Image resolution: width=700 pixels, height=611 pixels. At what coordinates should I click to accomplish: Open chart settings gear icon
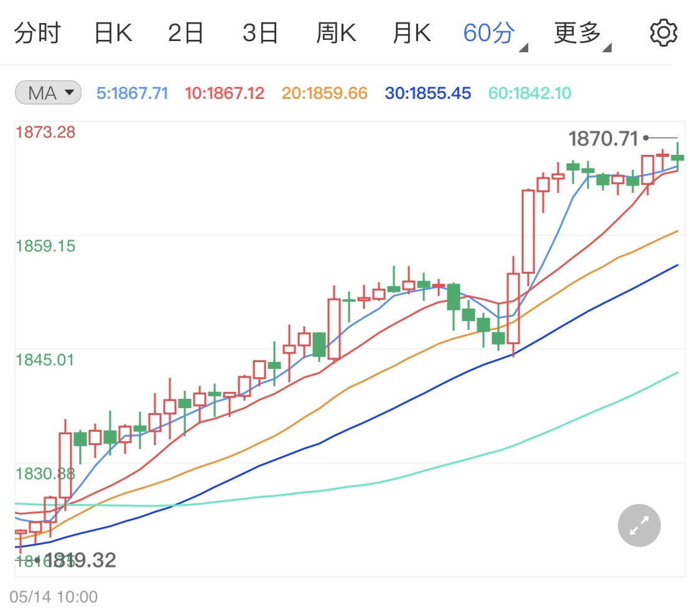(x=663, y=32)
